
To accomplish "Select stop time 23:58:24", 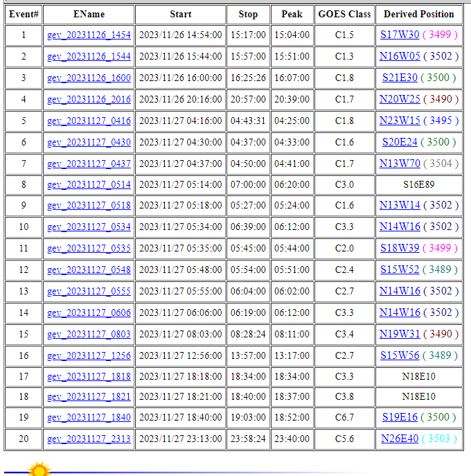I will coord(248,439).
